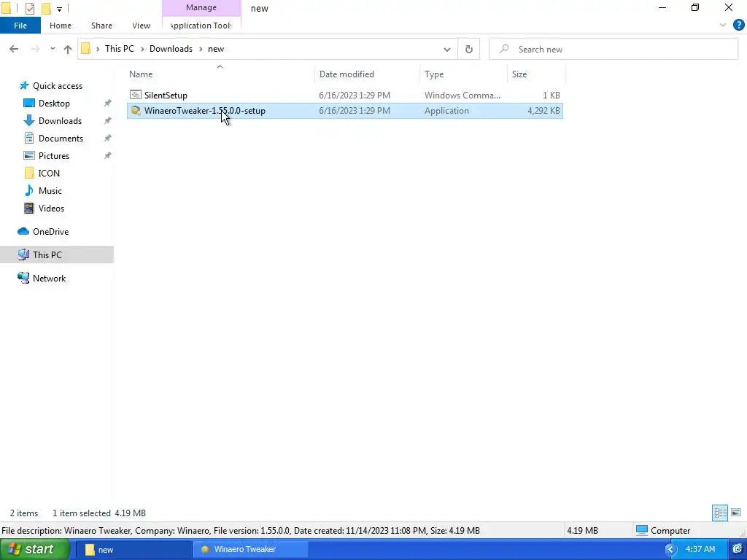Open Network in navigation pane

[x=49, y=279]
